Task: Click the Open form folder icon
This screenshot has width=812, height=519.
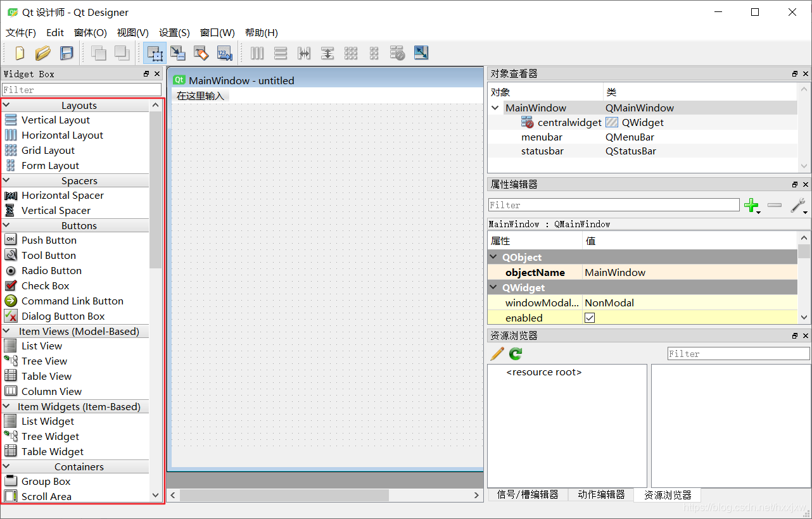Action: point(42,53)
